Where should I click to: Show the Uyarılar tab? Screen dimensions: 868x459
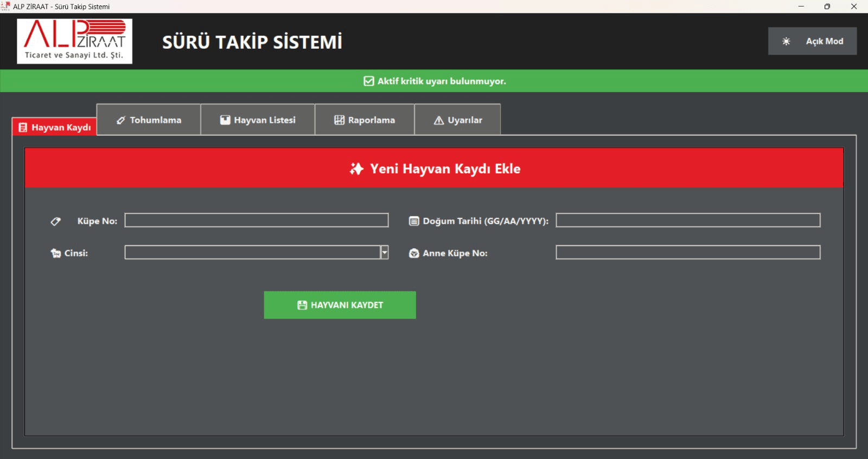tap(457, 120)
